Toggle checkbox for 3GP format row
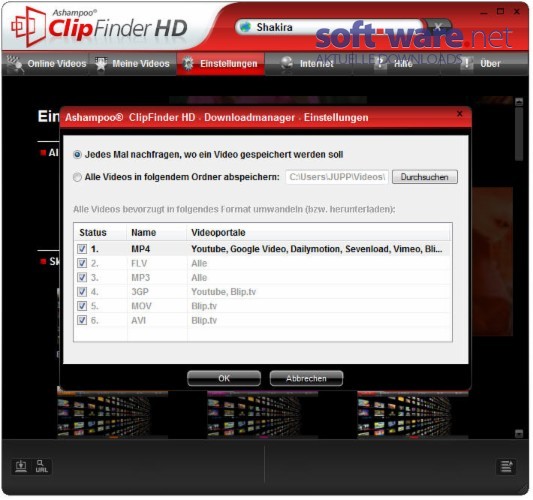533x500 pixels. coord(82,292)
